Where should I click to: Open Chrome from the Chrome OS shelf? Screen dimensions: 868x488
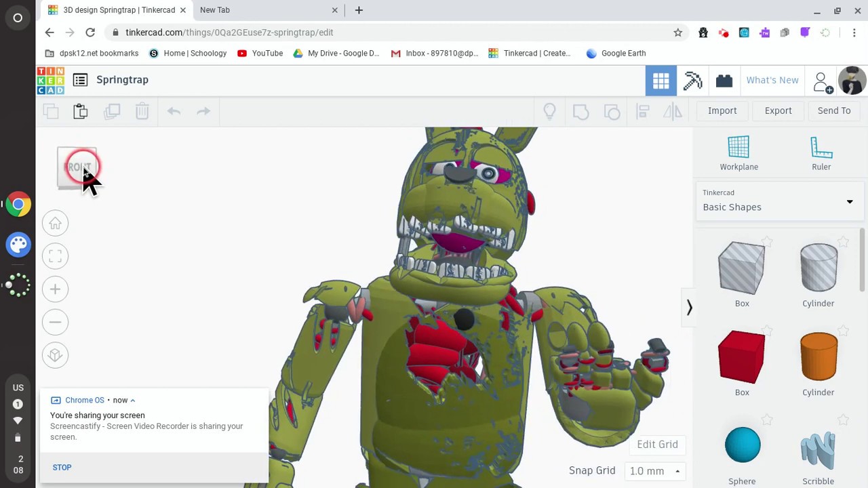(18, 205)
